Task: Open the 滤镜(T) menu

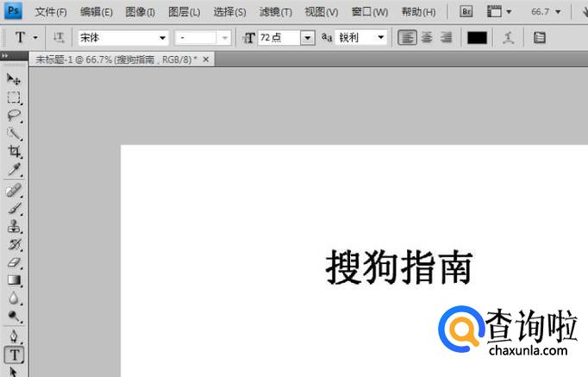Action: (x=276, y=12)
